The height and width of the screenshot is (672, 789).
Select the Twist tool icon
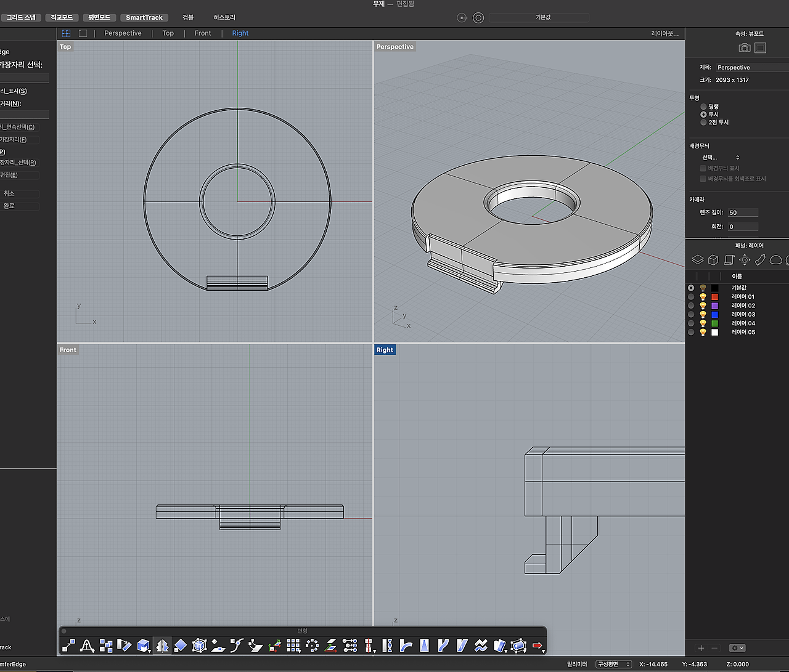[387, 646]
